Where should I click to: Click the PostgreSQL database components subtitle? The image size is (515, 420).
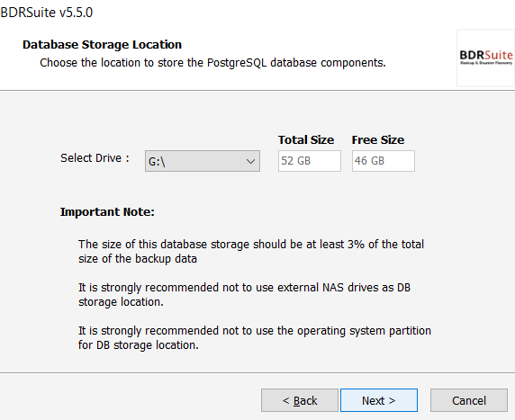[212, 63]
